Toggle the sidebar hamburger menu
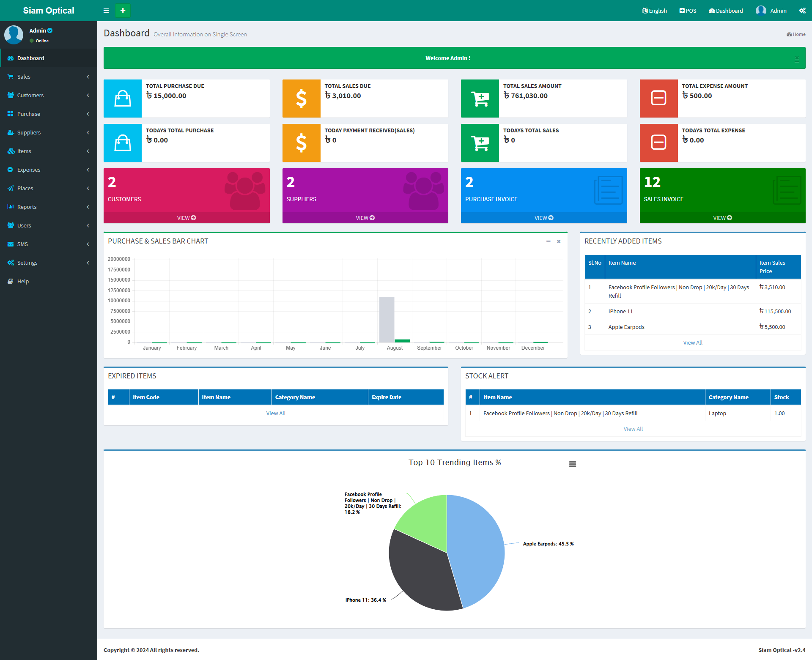 click(106, 11)
